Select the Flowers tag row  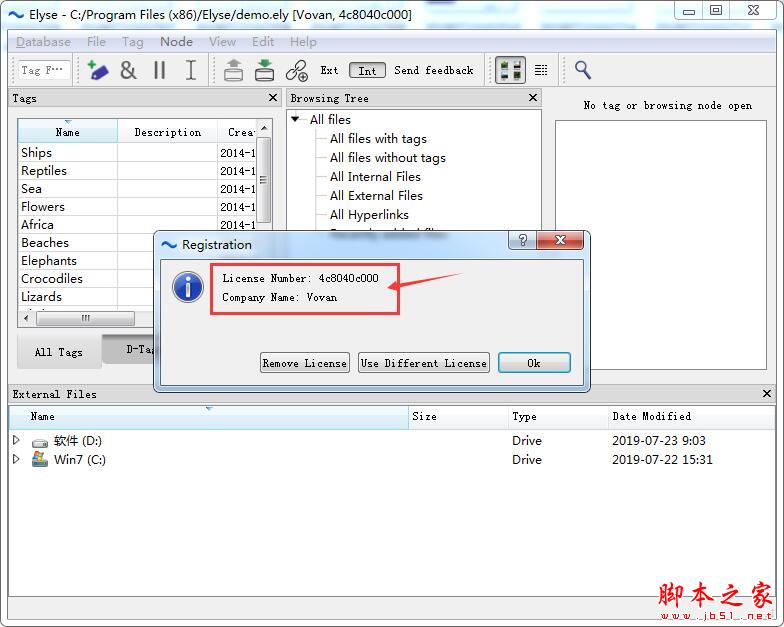pos(138,206)
